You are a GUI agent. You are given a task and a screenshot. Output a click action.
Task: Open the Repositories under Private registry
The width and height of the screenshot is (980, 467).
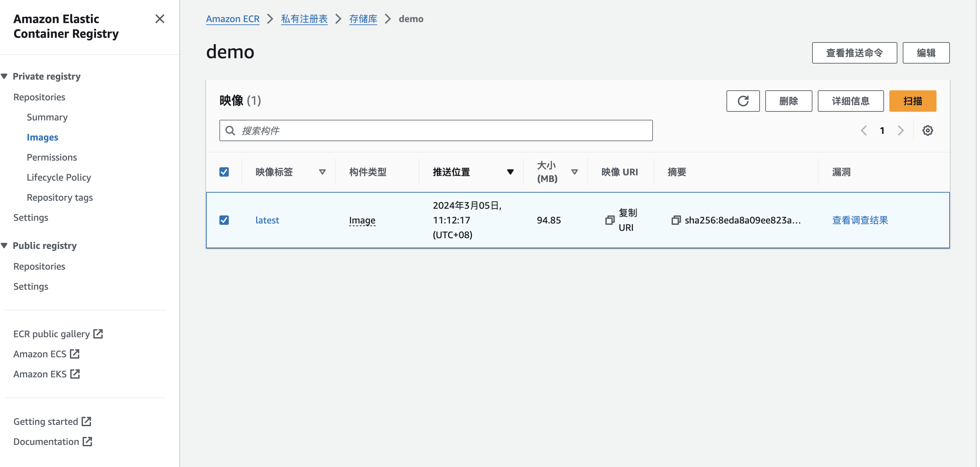39,96
